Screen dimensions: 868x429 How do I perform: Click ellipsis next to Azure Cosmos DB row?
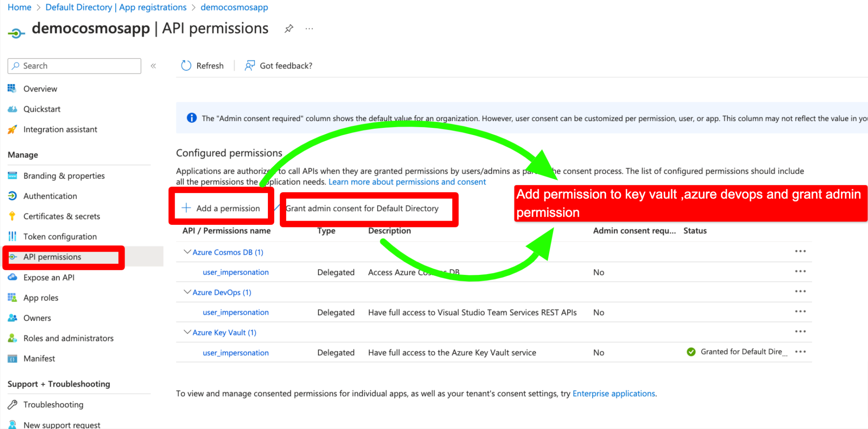800,251
